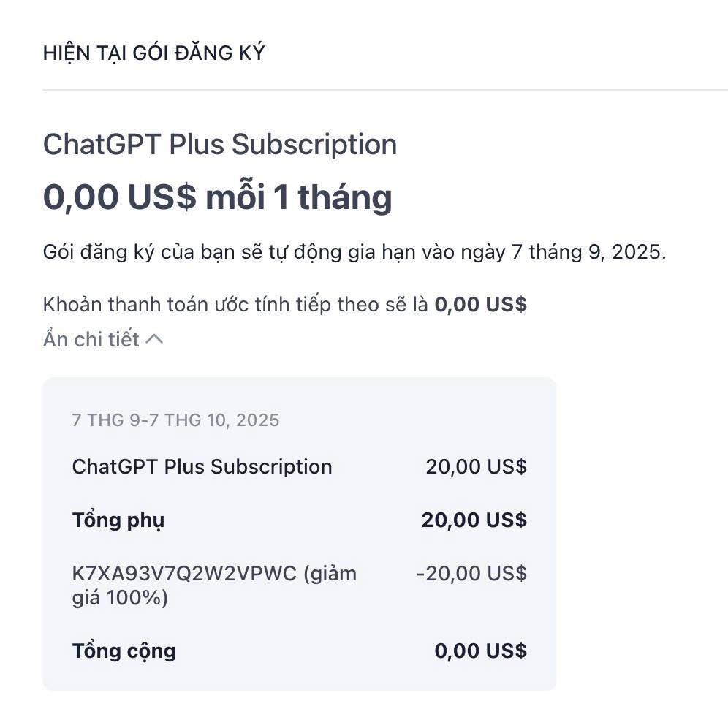The height and width of the screenshot is (709, 728).
Task: Select the -20,00 US$ discount amount
Action: pos(471,574)
